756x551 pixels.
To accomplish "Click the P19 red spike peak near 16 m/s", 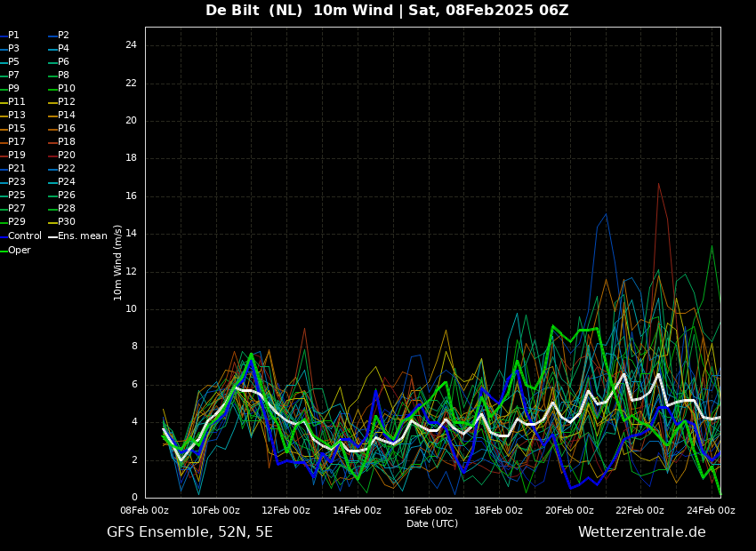I will coord(658,183).
